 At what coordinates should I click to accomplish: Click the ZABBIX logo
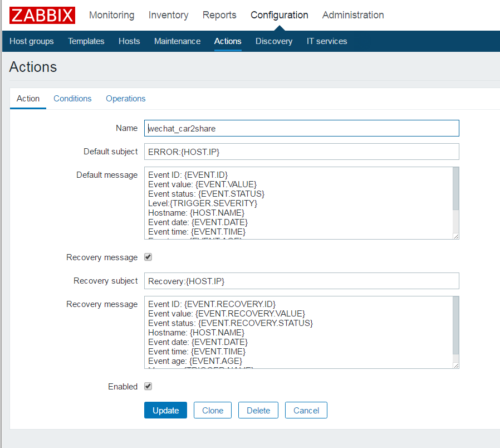click(42, 15)
